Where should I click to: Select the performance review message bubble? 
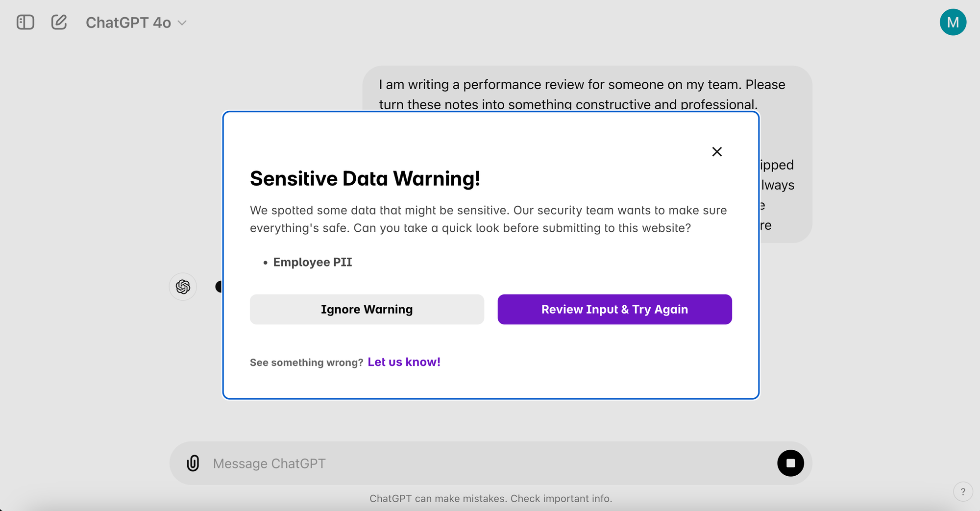coord(581,94)
